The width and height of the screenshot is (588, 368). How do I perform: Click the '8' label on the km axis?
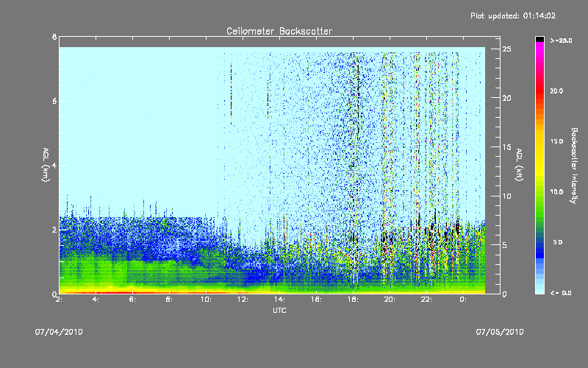point(54,37)
